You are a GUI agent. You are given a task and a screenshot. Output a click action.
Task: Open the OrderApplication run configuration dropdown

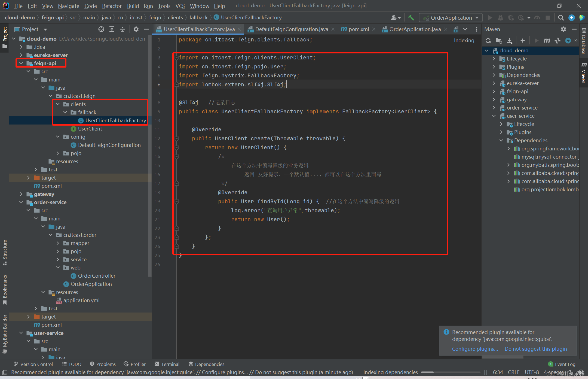click(x=451, y=18)
